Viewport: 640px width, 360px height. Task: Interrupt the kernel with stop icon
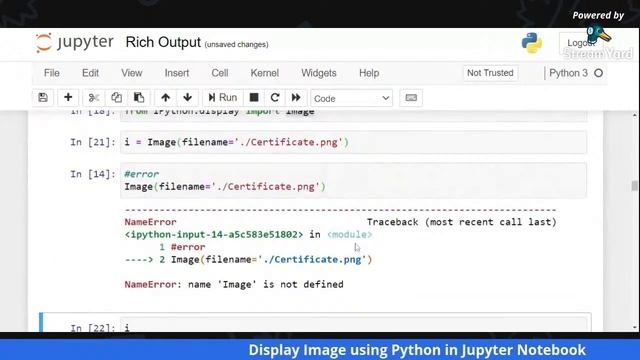(254, 98)
